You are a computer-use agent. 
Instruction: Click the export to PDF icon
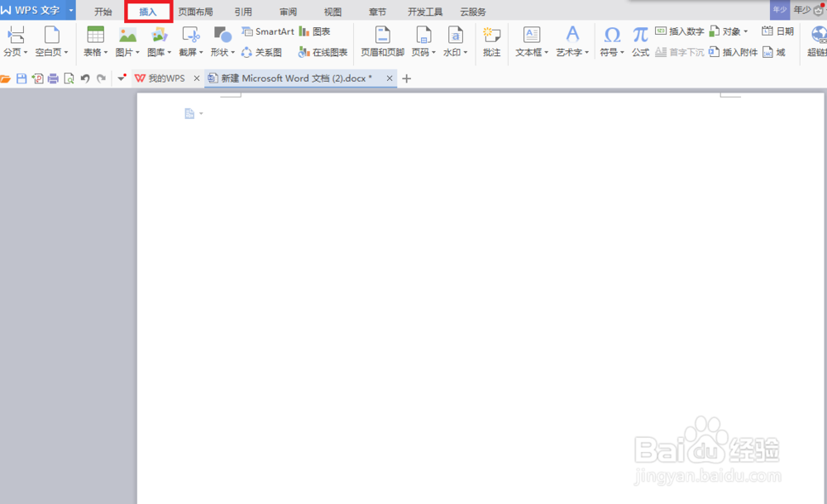point(37,78)
